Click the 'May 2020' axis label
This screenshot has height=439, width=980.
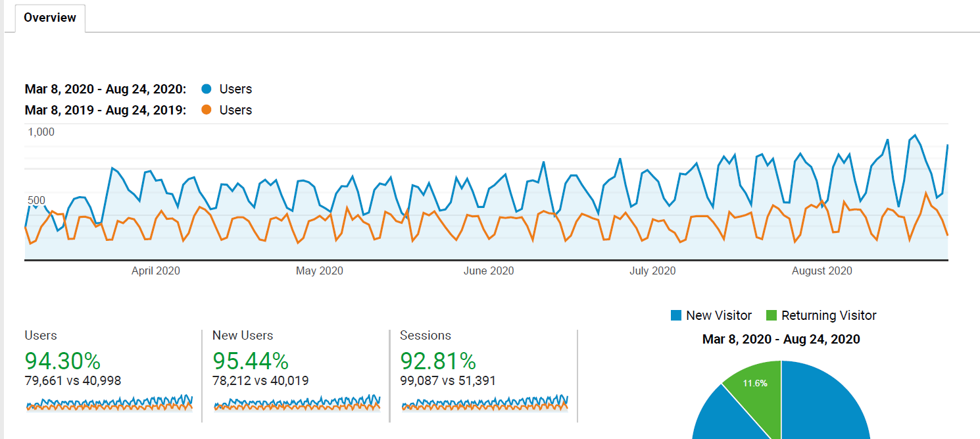pyautogui.click(x=319, y=271)
